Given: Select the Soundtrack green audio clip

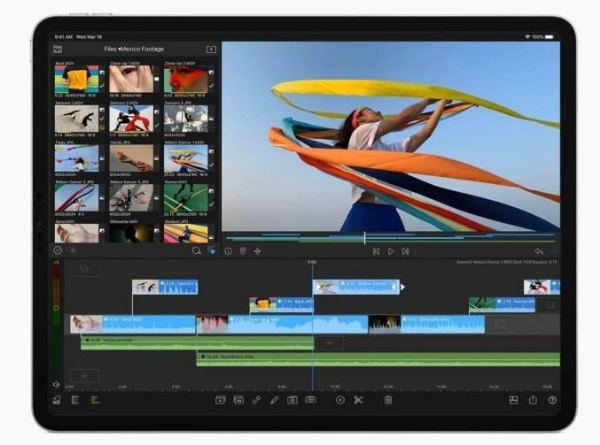Looking at the screenshot, I should pos(378,360).
